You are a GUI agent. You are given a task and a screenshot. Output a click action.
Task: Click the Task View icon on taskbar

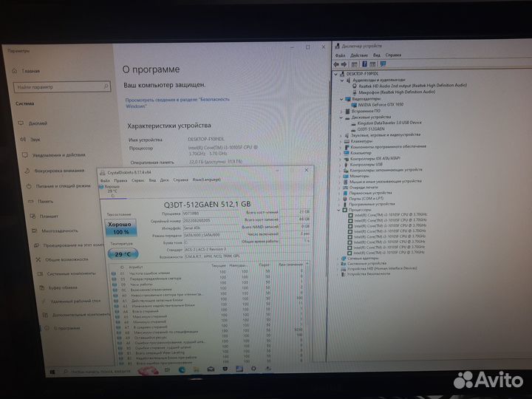coord(167,370)
